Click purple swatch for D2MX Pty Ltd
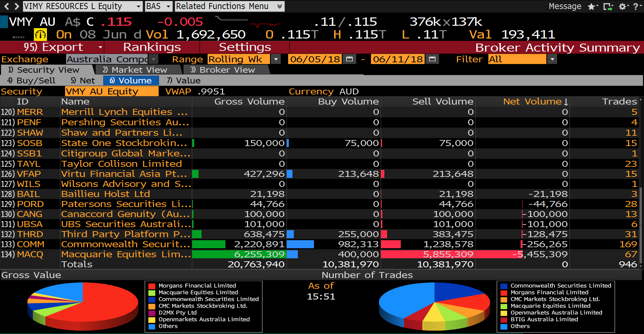 point(152,313)
